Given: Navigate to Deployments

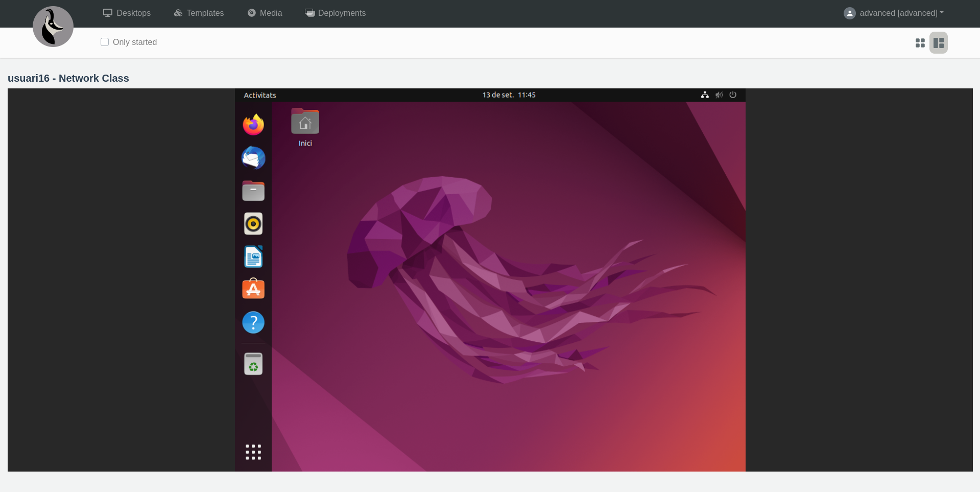Looking at the screenshot, I should click(x=335, y=13).
